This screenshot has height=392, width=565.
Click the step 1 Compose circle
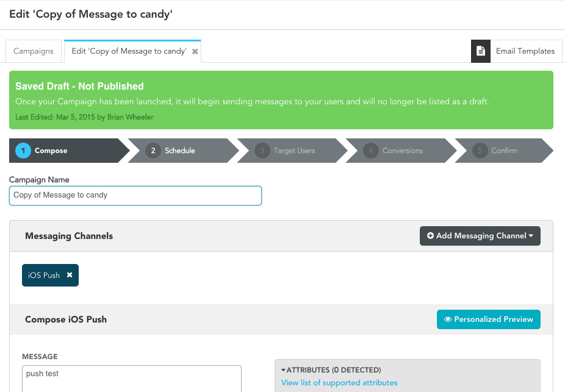point(23,151)
